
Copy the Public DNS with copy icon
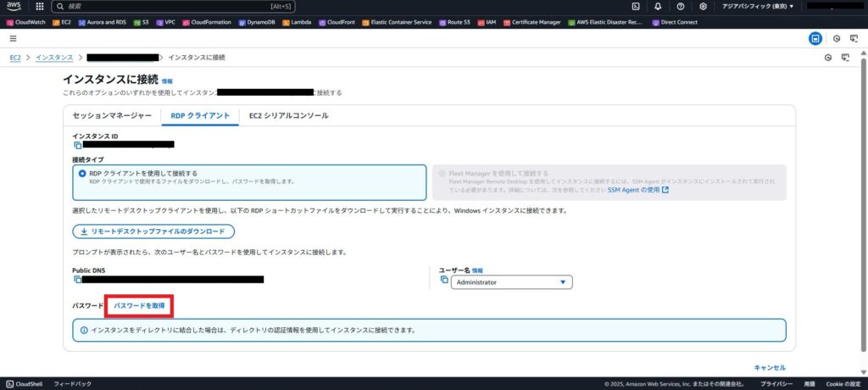point(77,279)
